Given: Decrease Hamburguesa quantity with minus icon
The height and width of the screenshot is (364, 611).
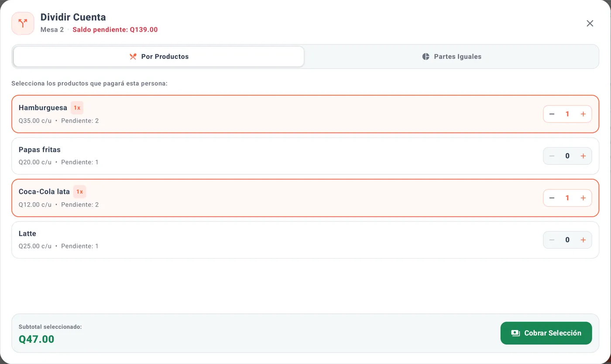Looking at the screenshot, I should 552,114.
